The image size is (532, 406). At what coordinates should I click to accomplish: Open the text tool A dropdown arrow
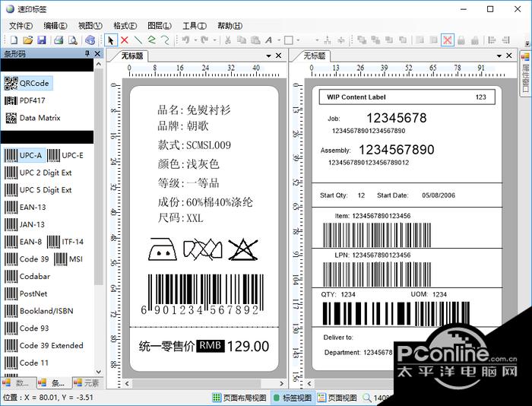279,40
